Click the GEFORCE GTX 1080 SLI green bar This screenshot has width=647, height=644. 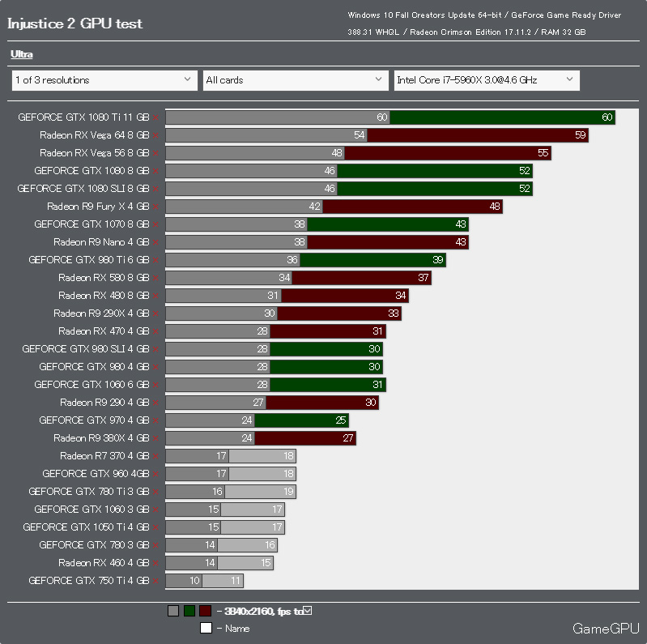(435, 189)
